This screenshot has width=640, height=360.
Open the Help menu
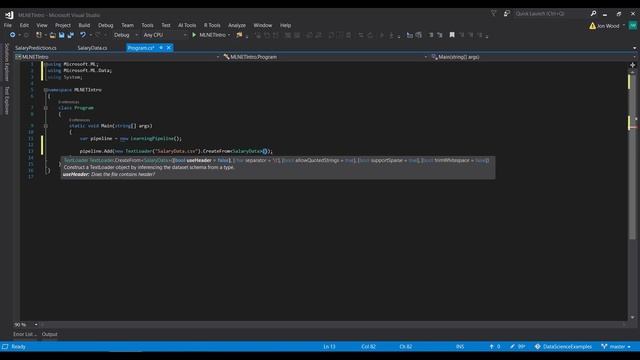285,25
